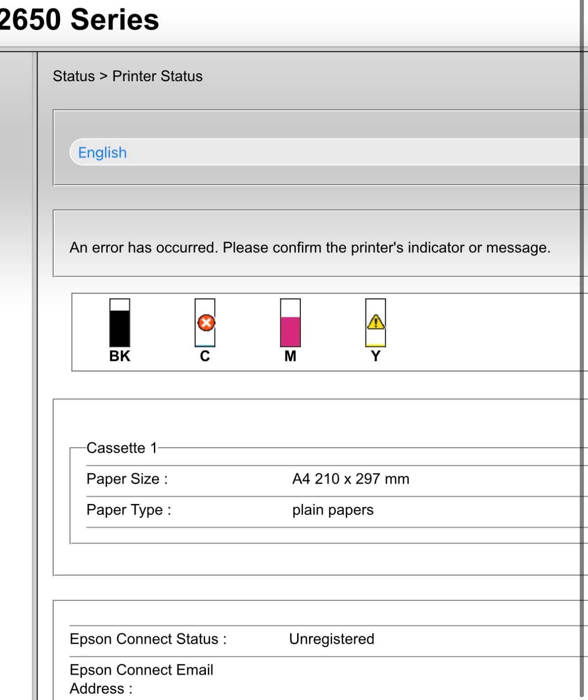Click the Y ink label
This screenshot has height=700, width=588.
pos(376,356)
